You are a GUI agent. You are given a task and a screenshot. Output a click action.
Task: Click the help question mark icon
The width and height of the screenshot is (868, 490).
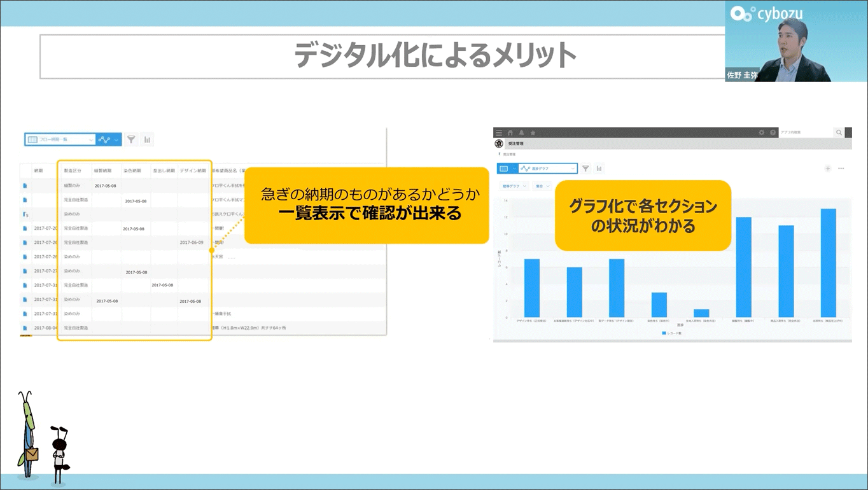pyautogui.click(x=773, y=133)
